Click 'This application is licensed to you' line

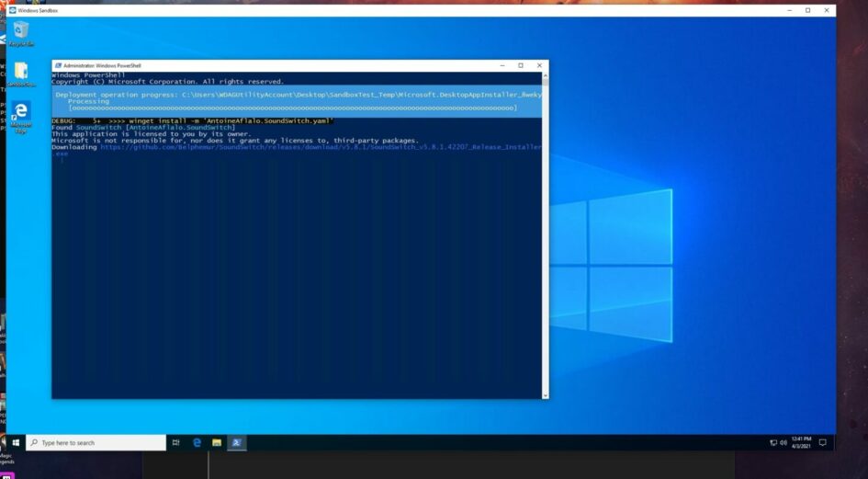[152, 134]
